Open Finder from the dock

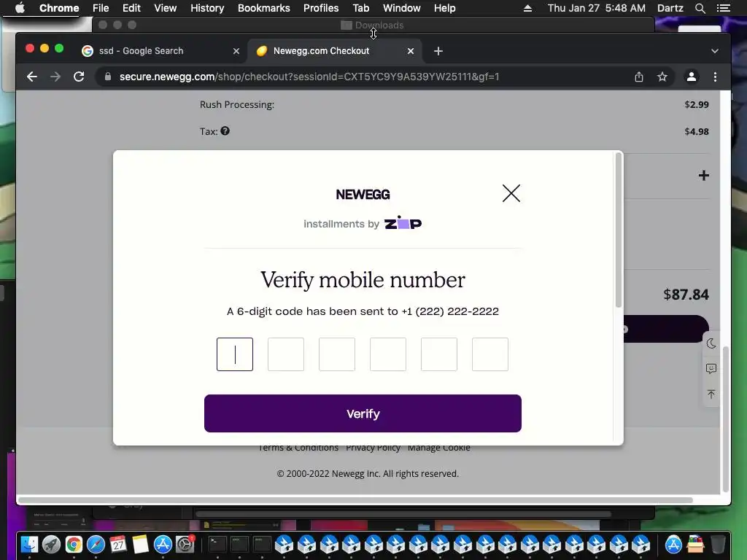click(x=29, y=544)
